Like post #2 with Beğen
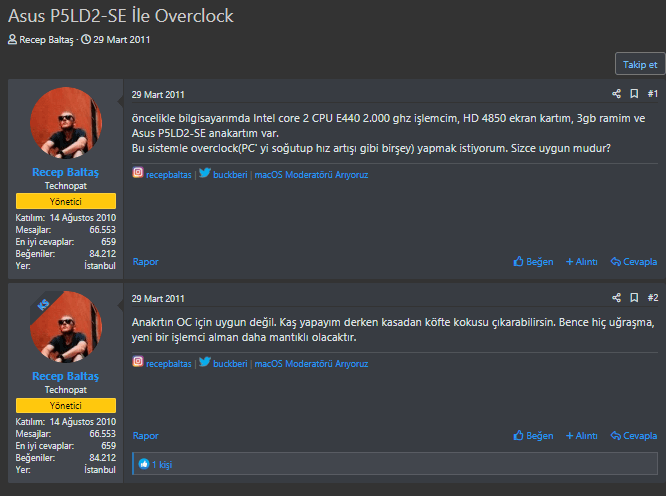This screenshot has height=496, width=666. (x=533, y=436)
